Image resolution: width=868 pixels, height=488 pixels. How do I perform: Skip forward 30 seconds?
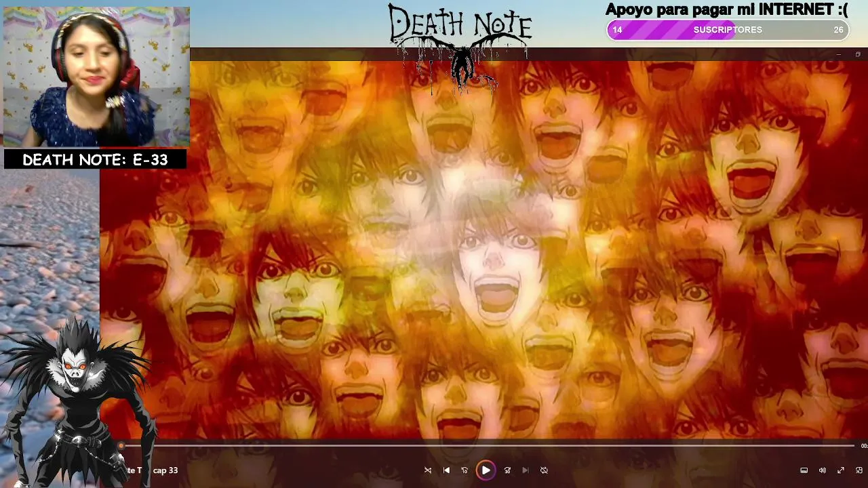point(507,470)
